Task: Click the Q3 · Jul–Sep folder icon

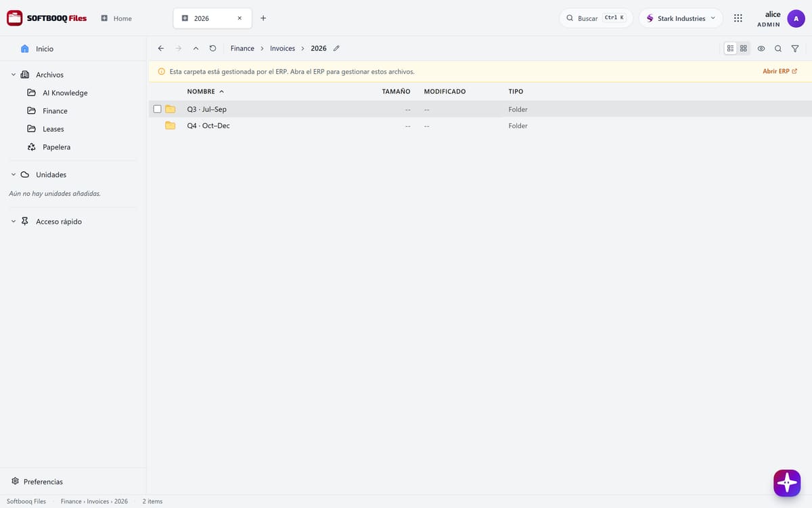Action: coord(171,109)
